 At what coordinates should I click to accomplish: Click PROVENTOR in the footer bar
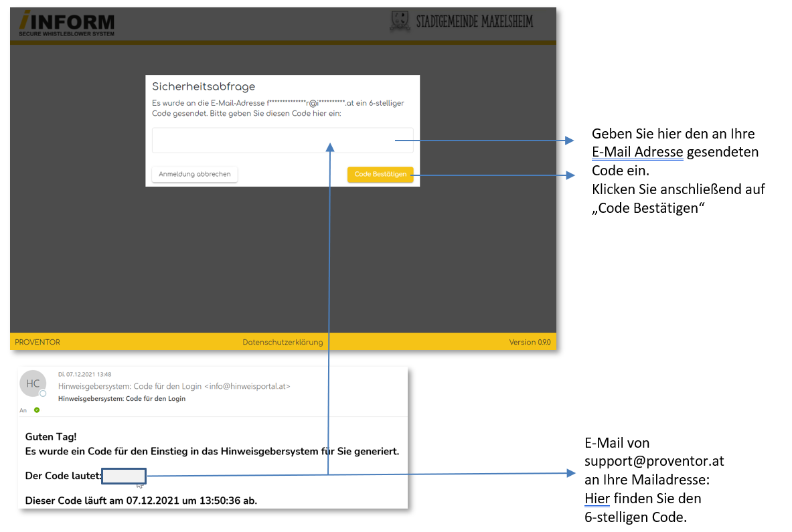37,342
